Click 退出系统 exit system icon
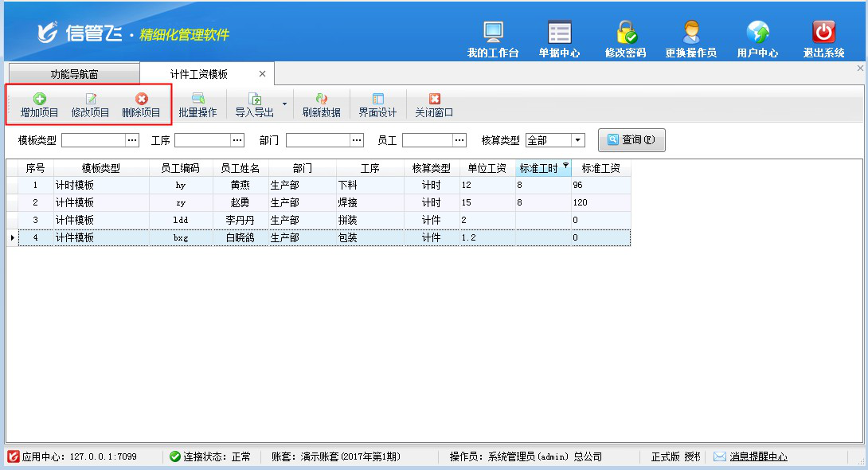The width and height of the screenshot is (868, 470). [823, 33]
